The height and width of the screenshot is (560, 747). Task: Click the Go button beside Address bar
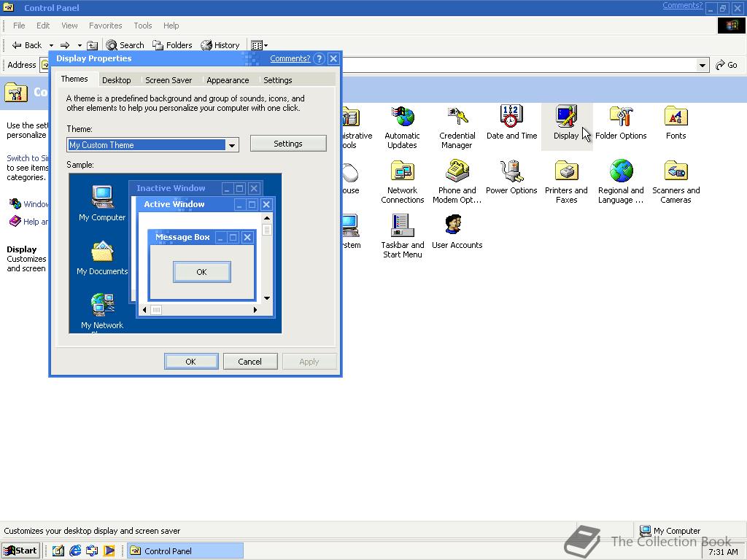[x=726, y=65]
